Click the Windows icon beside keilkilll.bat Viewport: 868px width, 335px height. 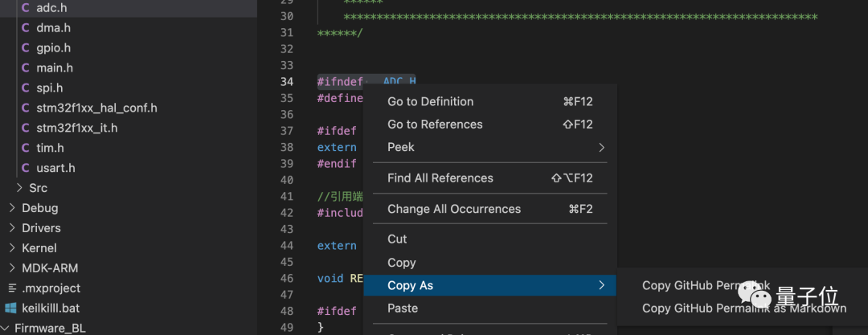point(11,308)
